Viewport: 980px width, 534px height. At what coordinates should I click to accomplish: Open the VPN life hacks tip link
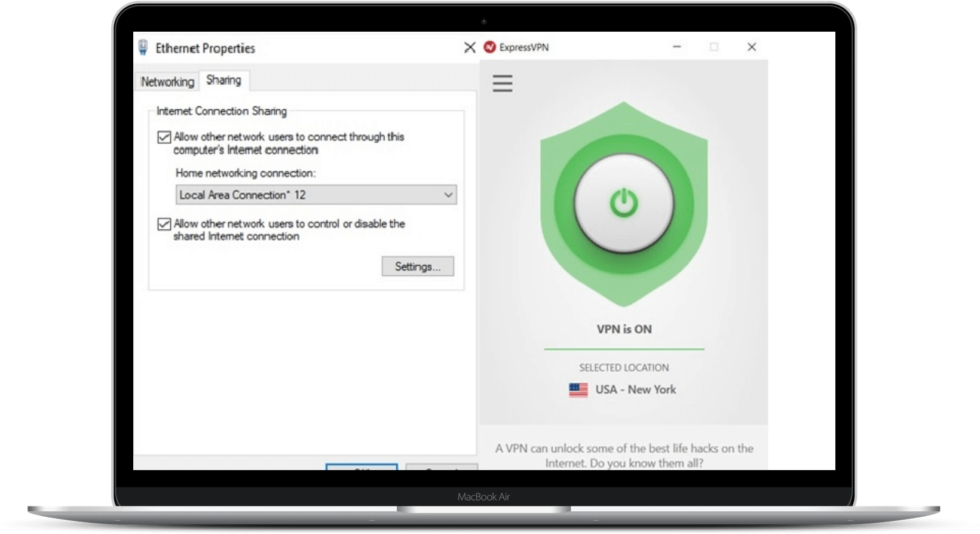pos(624,455)
